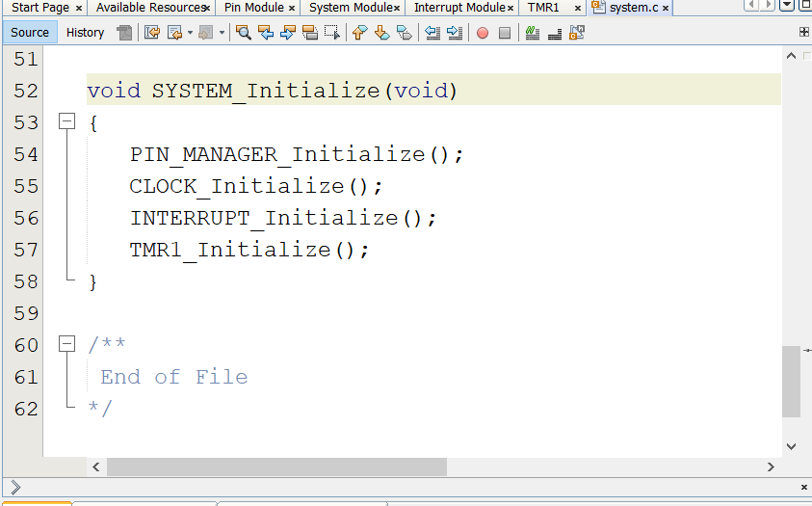Collapse the End of File comment fold

pyautogui.click(x=66, y=343)
